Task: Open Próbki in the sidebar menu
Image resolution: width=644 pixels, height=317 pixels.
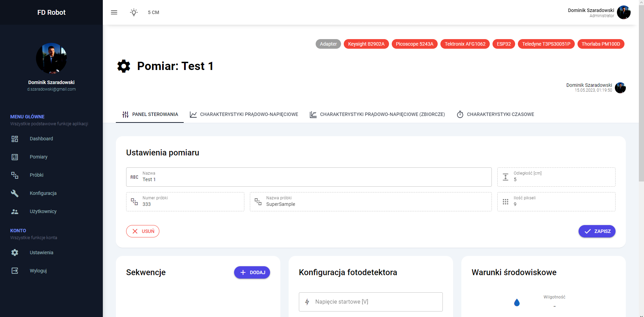Action: pos(36,175)
